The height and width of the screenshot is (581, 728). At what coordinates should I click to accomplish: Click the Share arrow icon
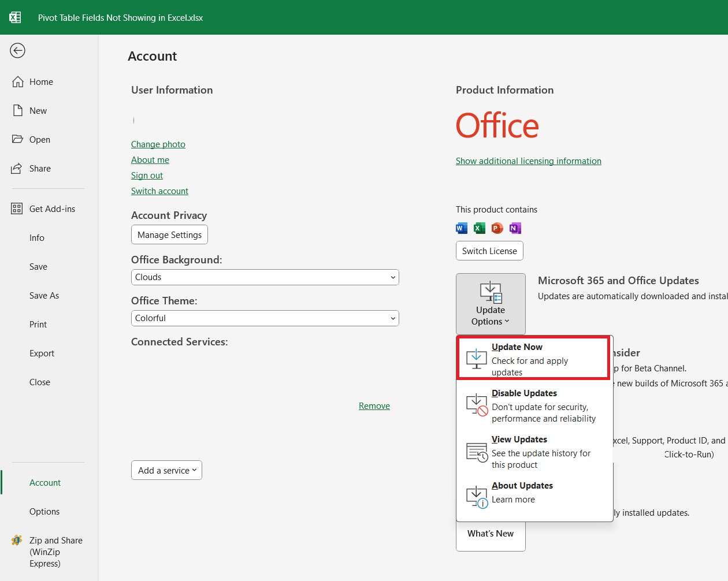click(17, 169)
